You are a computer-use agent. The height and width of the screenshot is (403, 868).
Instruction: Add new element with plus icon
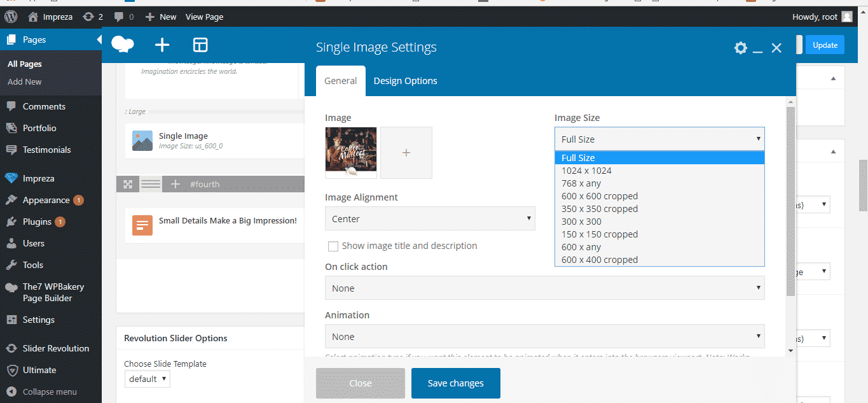tap(162, 45)
